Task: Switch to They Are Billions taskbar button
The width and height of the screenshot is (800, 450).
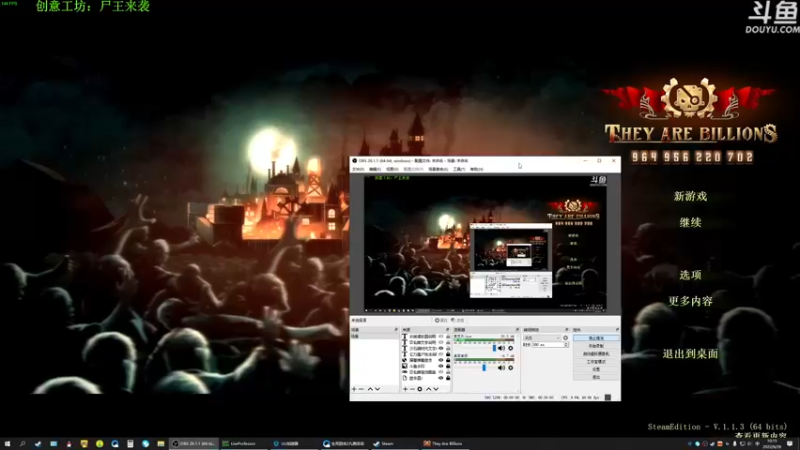Action: [x=443, y=444]
